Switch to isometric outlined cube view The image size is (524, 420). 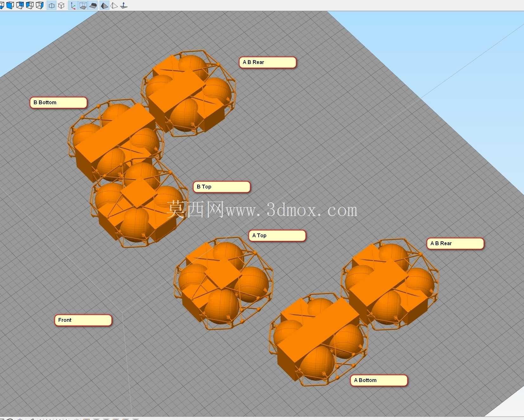[x=61, y=5]
